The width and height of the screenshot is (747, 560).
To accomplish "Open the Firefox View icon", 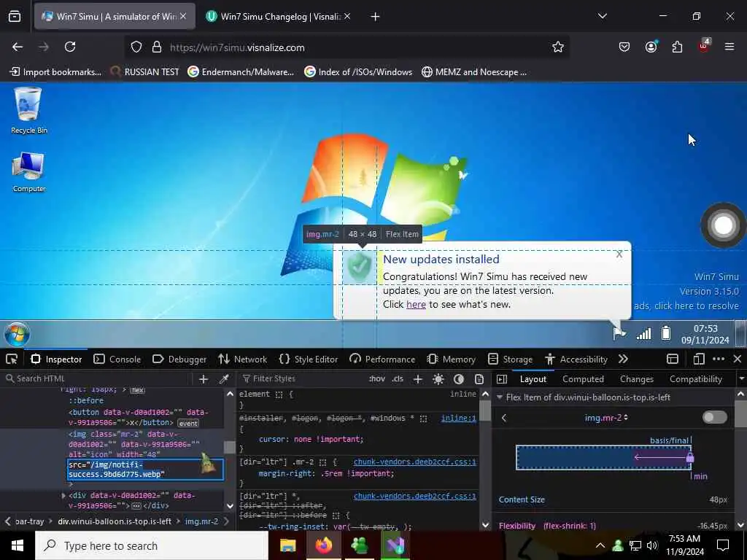I will click(15, 17).
